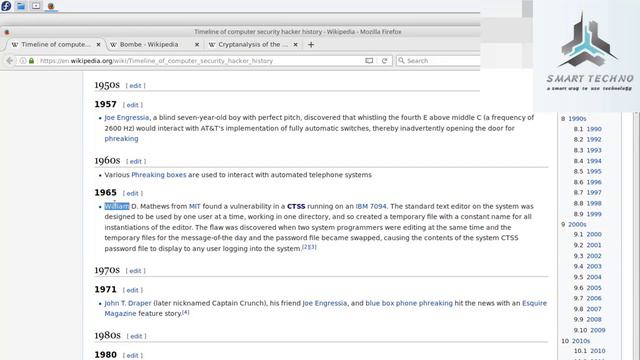Switch to the Bombe - Wikipedia tab

[x=155, y=44]
